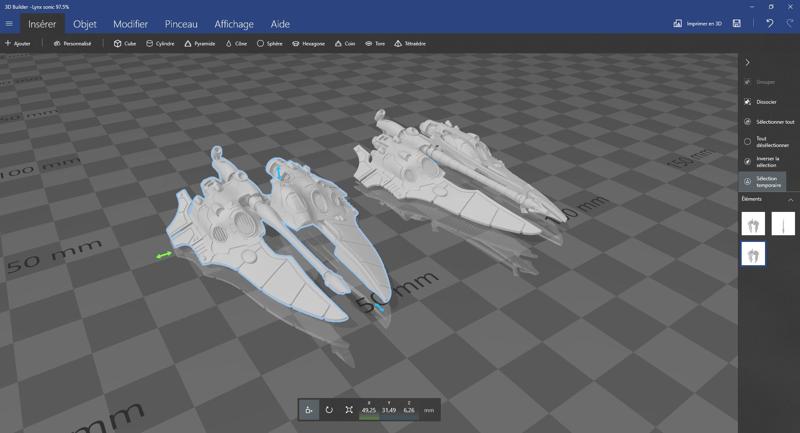Viewport: 800px width, 433px height.
Task: Insert a Sphère shape
Action: pyautogui.click(x=270, y=44)
